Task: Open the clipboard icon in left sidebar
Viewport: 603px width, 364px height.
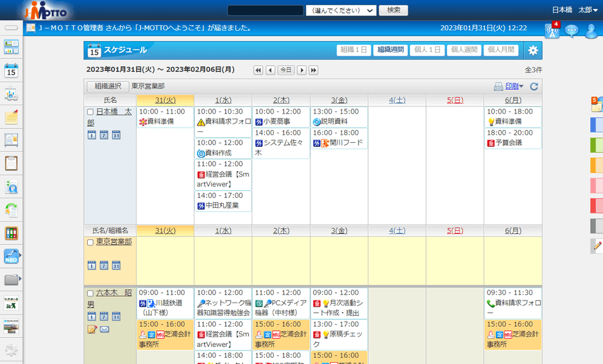Action: tap(12, 163)
